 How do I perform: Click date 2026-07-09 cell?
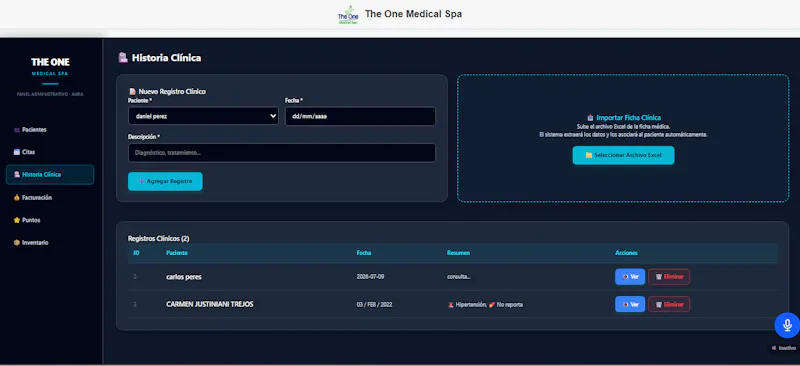[370, 277]
